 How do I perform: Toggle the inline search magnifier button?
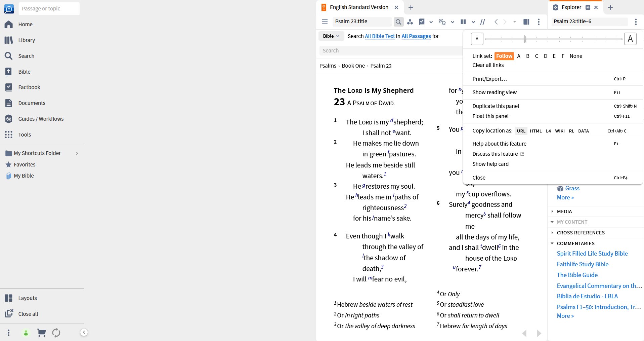tap(398, 22)
